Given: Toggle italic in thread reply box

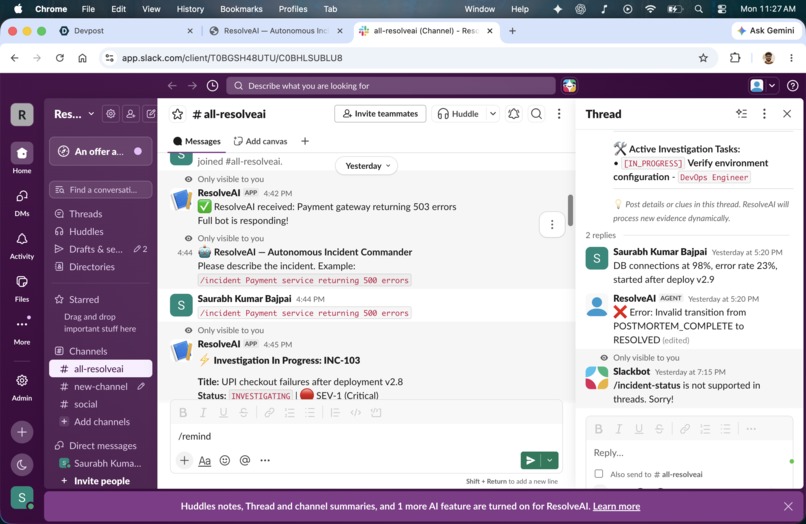Looking at the screenshot, I should click(x=618, y=429).
